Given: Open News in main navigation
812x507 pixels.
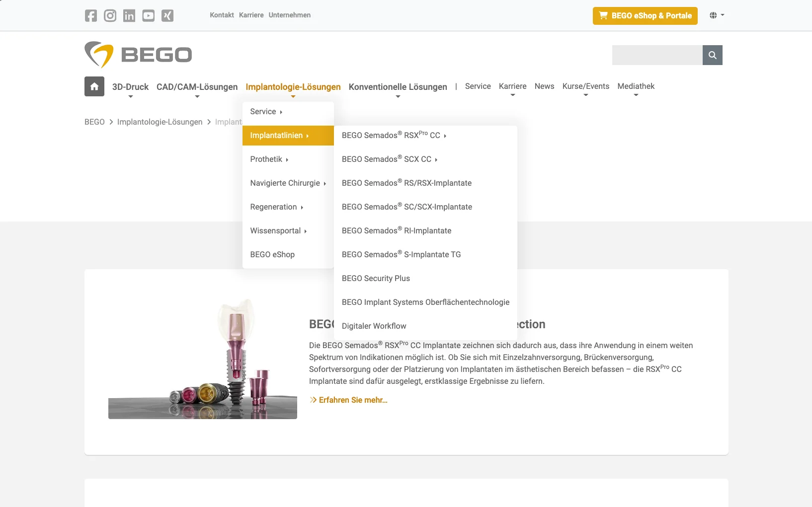Looking at the screenshot, I should click(x=545, y=86).
